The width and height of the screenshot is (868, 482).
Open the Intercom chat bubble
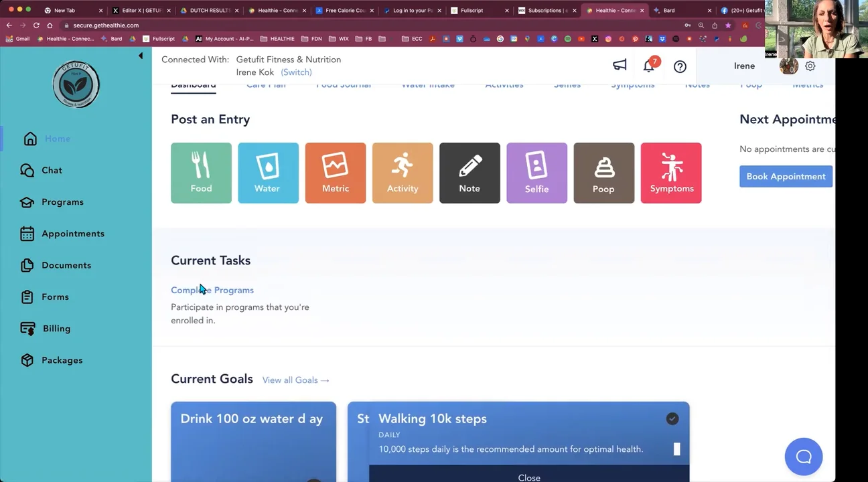[804, 457]
